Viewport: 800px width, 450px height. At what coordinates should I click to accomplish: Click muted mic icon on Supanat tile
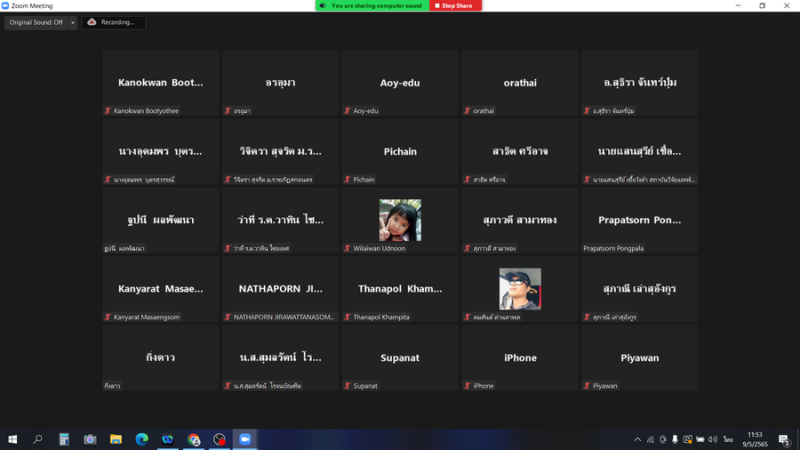click(347, 385)
